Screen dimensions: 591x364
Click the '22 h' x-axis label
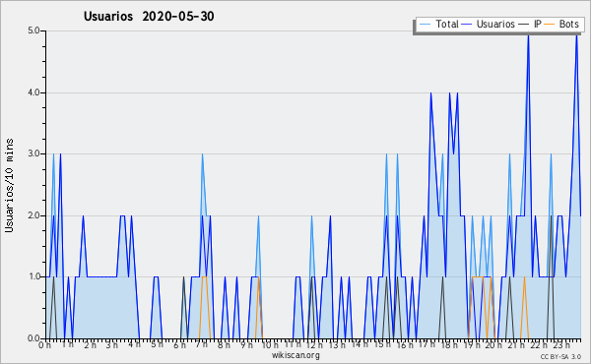(x=540, y=345)
